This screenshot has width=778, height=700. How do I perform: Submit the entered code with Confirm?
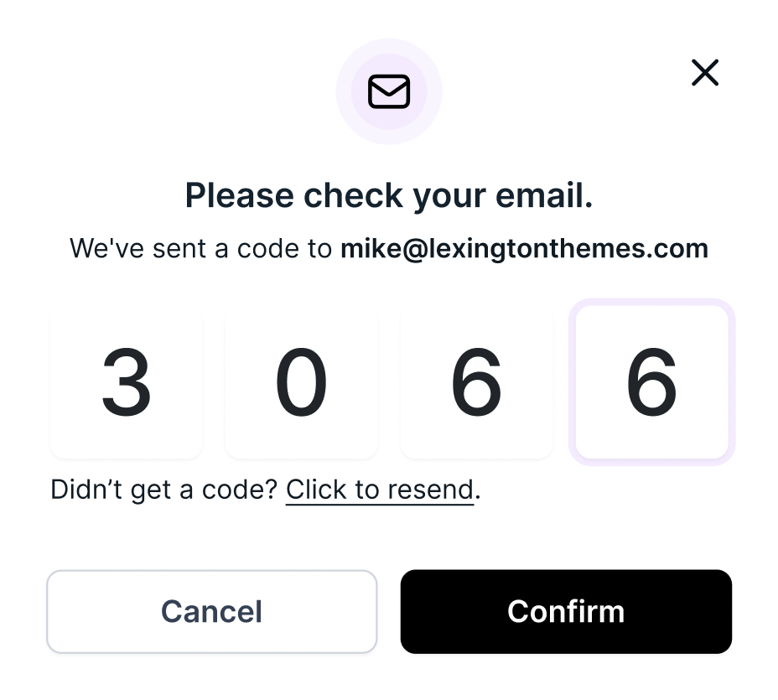point(566,611)
